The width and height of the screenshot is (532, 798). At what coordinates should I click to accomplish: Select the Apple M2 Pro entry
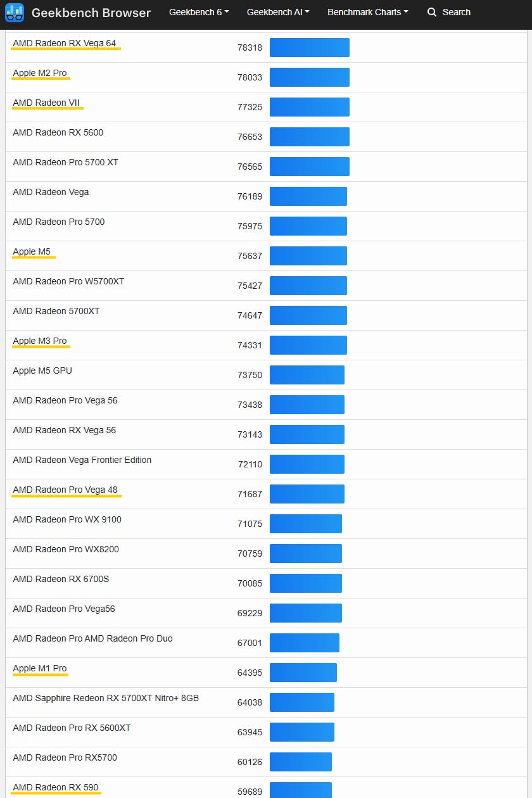tap(40, 73)
